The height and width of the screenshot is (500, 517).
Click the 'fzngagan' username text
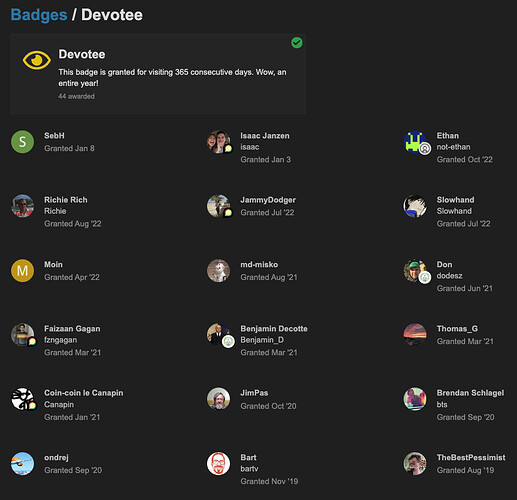(60, 340)
